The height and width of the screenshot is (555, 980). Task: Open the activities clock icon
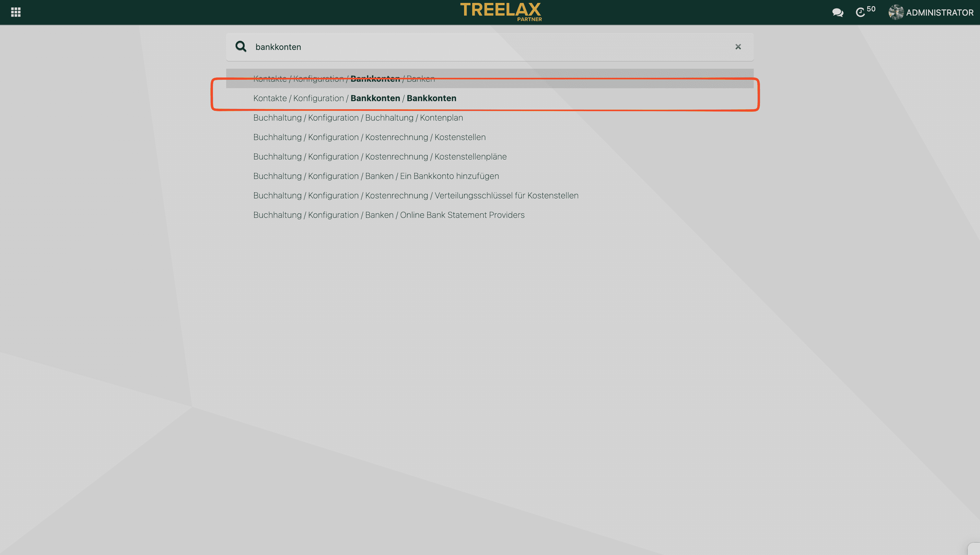pyautogui.click(x=860, y=13)
